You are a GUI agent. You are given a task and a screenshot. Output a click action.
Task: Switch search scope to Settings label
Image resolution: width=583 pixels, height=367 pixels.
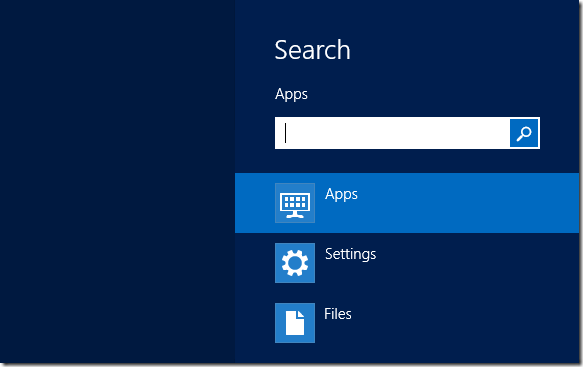click(x=351, y=254)
